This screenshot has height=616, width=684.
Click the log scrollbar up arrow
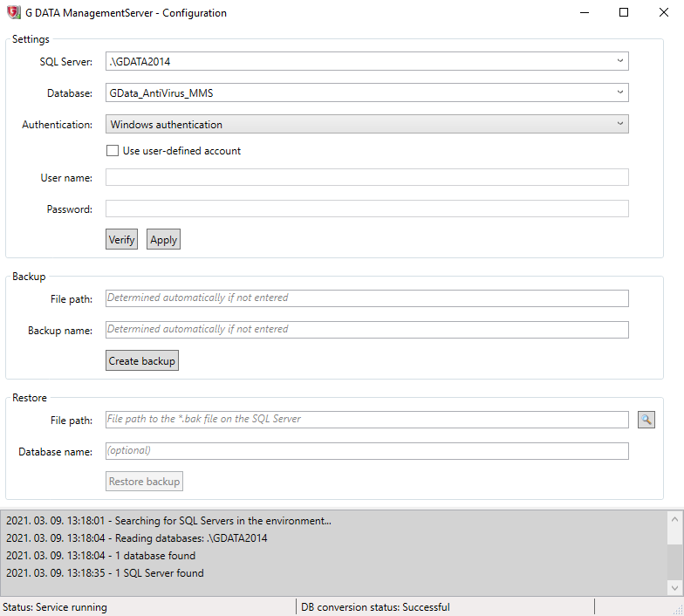pos(674,519)
